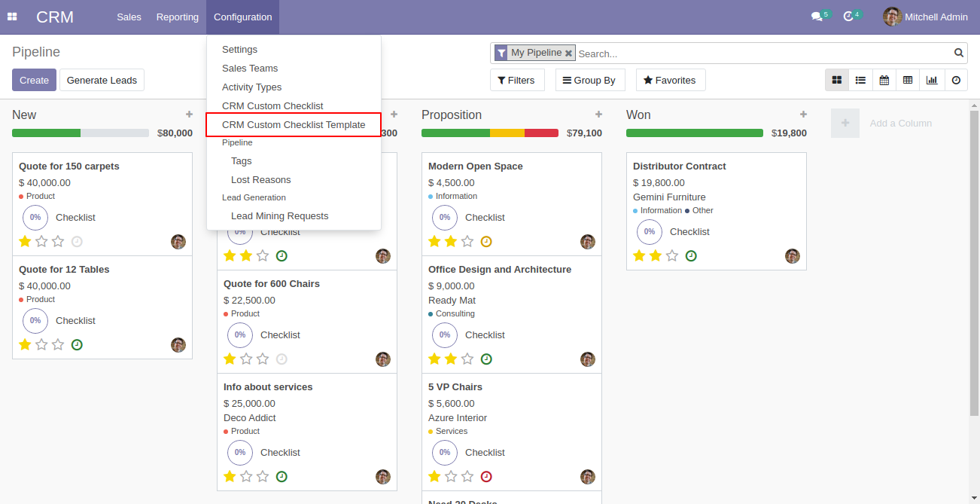This screenshot has height=504, width=980.
Task: Switch to pivot table view
Action: [908, 80]
